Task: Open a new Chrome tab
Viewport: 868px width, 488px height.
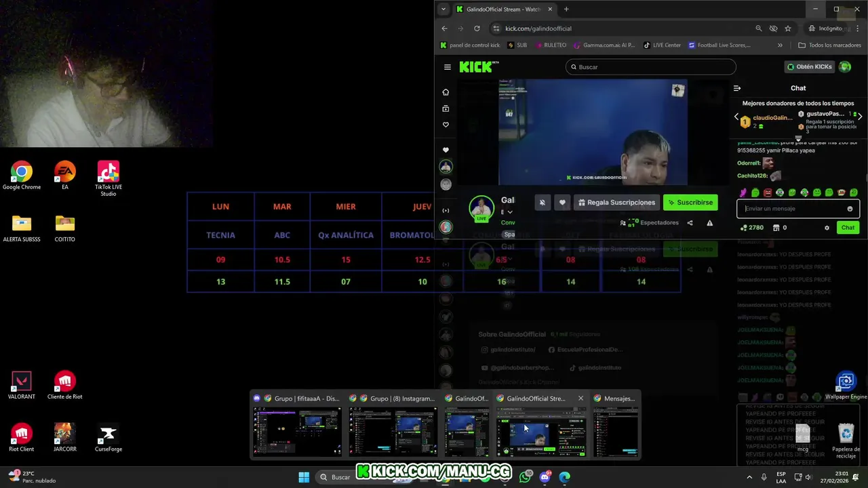Action: (566, 9)
